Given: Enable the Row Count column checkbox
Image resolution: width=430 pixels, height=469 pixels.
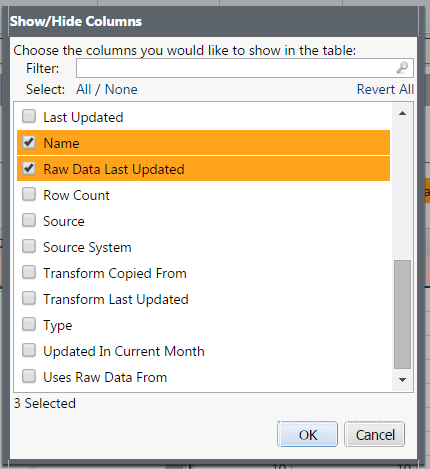Looking at the screenshot, I should (29, 195).
